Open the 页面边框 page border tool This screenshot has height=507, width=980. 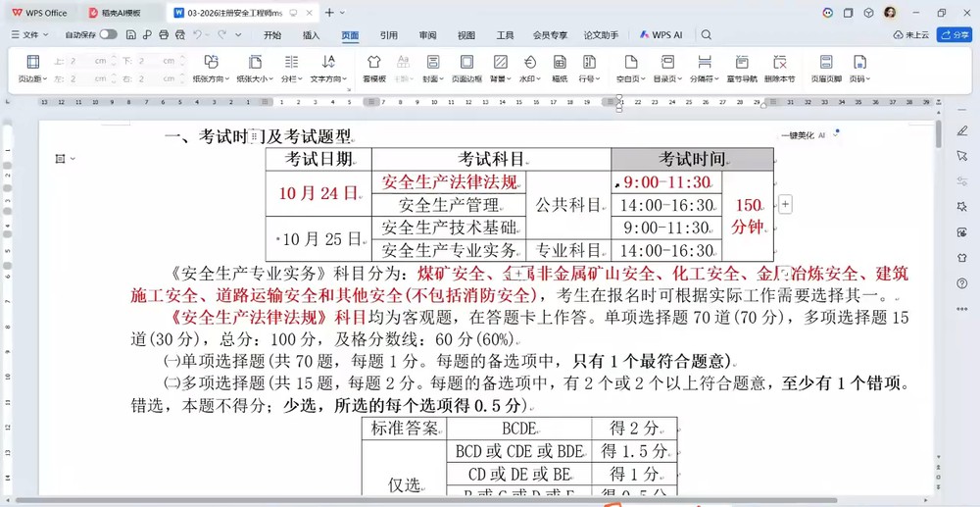click(466, 68)
